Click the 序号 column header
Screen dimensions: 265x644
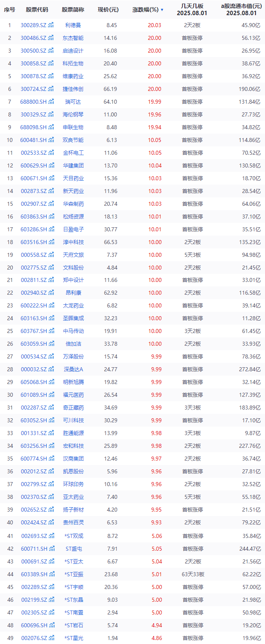click(10, 10)
